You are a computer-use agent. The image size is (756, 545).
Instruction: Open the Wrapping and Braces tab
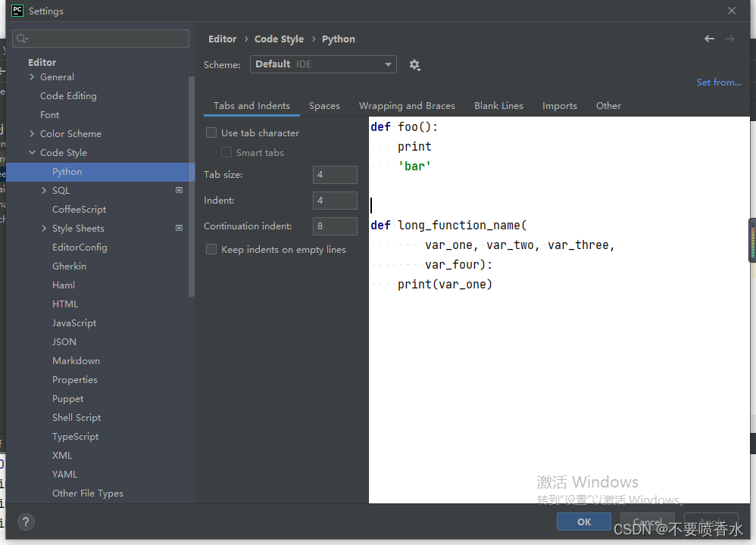407,105
